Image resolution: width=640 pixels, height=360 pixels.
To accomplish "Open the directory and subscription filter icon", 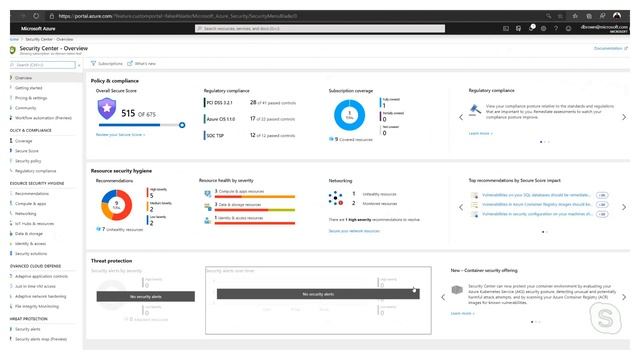I will 518,28.
